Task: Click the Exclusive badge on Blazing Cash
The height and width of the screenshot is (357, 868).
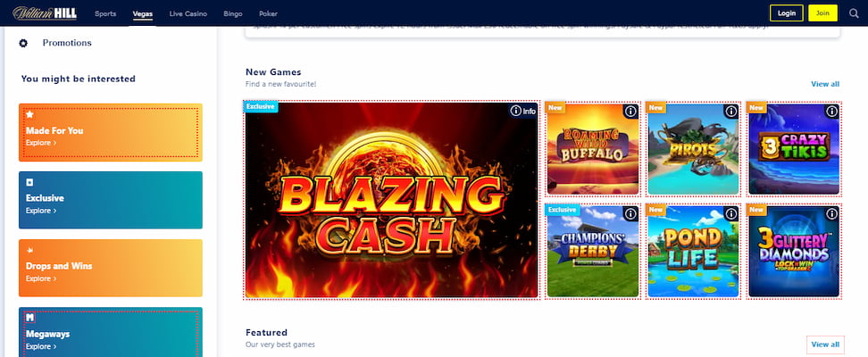Action: point(261,107)
